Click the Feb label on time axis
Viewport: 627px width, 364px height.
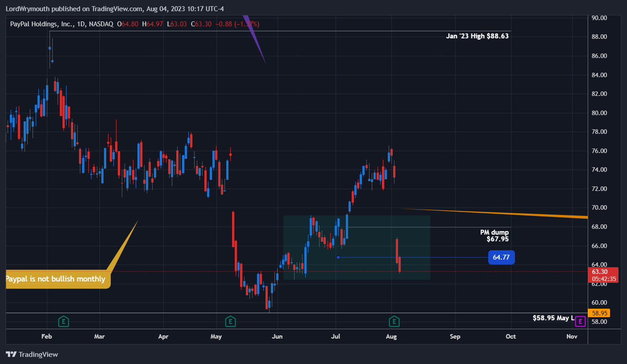tap(47, 336)
